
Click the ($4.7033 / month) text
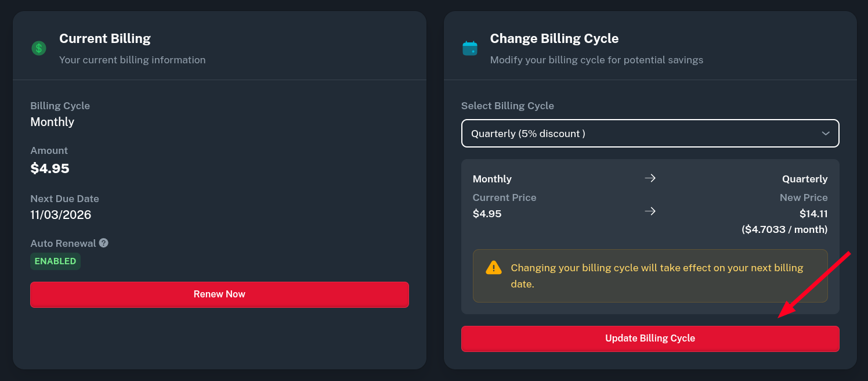click(784, 229)
